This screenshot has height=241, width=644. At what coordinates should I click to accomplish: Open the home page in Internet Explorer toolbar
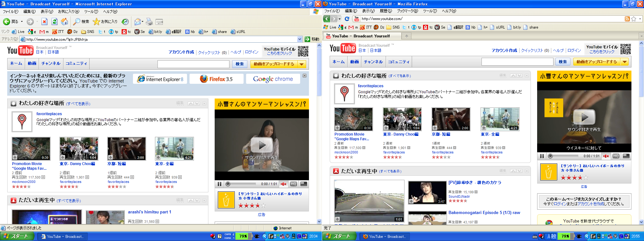point(64,22)
